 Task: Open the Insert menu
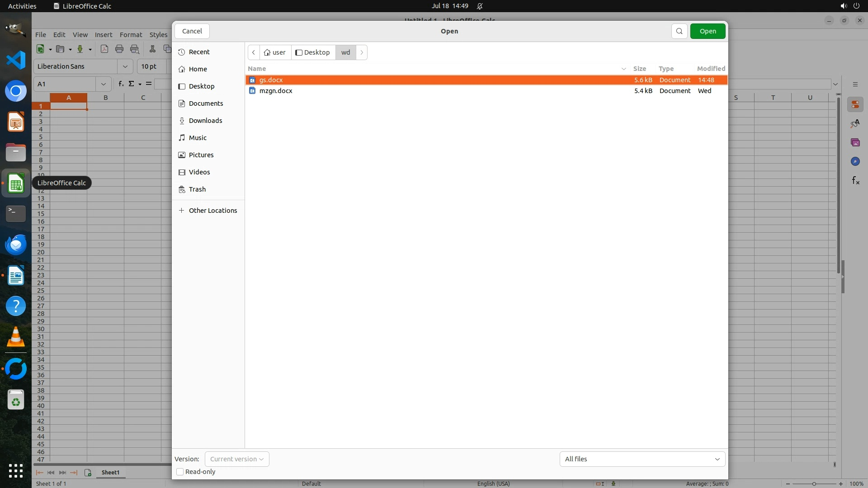pyautogui.click(x=103, y=35)
